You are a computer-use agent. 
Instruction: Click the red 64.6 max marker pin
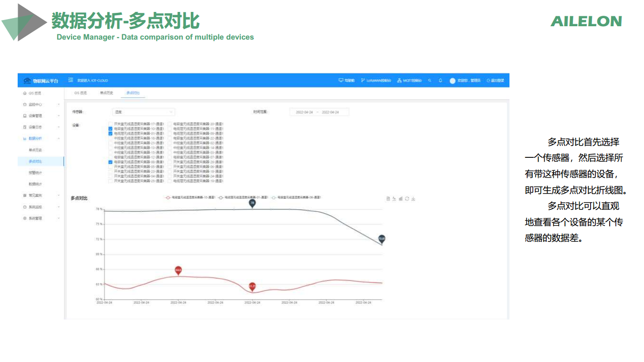pyautogui.click(x=178, y=270)
